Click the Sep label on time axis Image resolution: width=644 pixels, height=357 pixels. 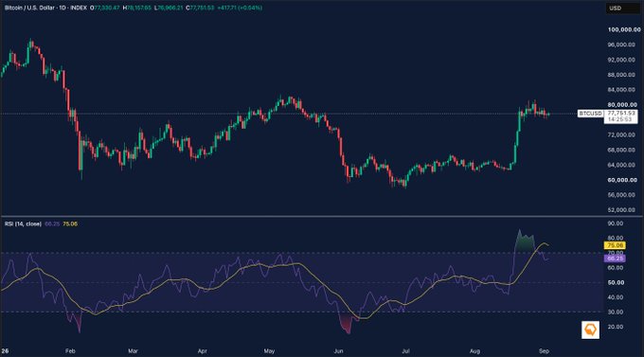(x=545, y=351)
